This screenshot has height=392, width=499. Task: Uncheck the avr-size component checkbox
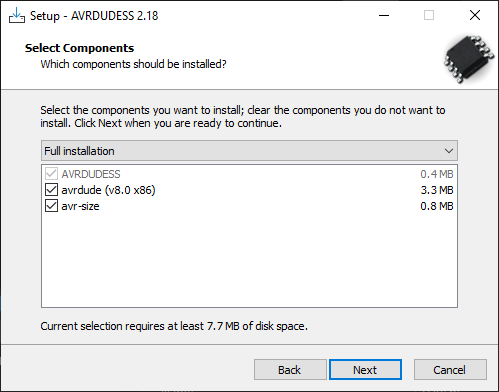click(51, 206)
